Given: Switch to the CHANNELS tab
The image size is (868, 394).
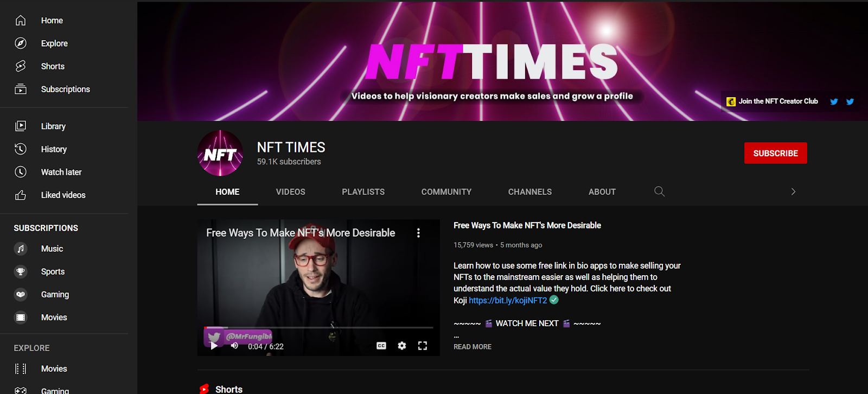Looking at the screenshot, I should (530, 192).
